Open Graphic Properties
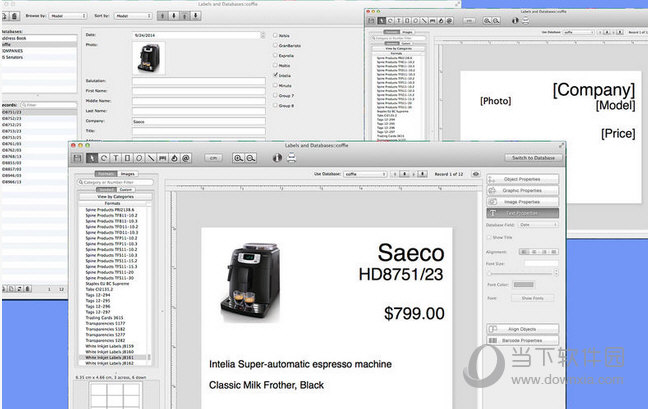648x409 pixels. [x=522, y=190]
